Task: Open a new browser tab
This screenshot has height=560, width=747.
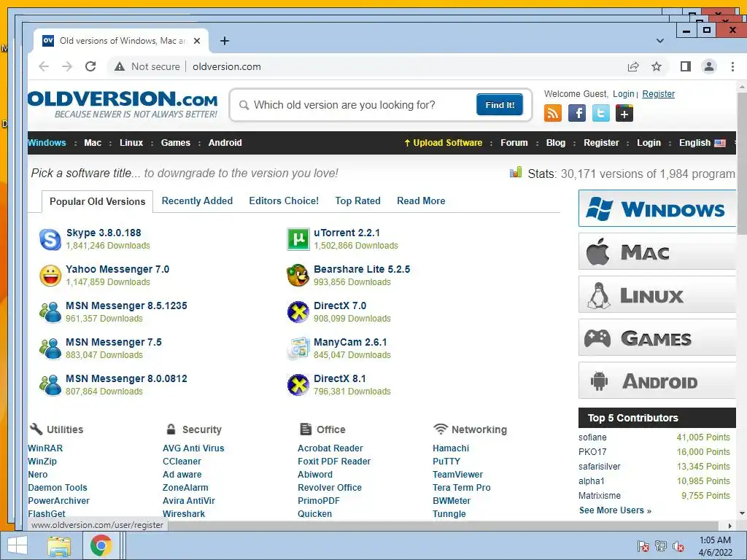Action: [225, 41]
